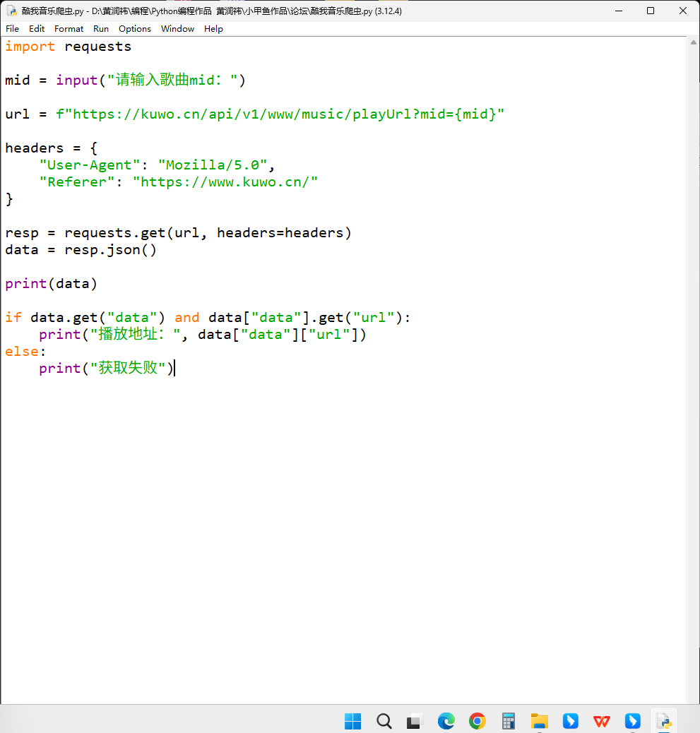Open Task View from the taskbar
The height and width of the screenshot is (733, 700).
point(415,721)
